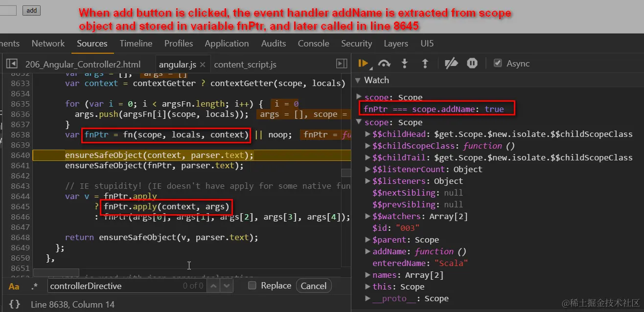Click the horizontal scrollbar under the code
Screen dimensions: 644x312
tap(56, 272)
